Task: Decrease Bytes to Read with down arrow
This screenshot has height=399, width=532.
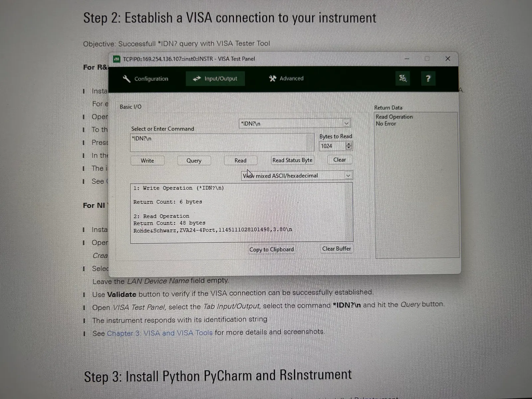Action: tap(348, 148)
